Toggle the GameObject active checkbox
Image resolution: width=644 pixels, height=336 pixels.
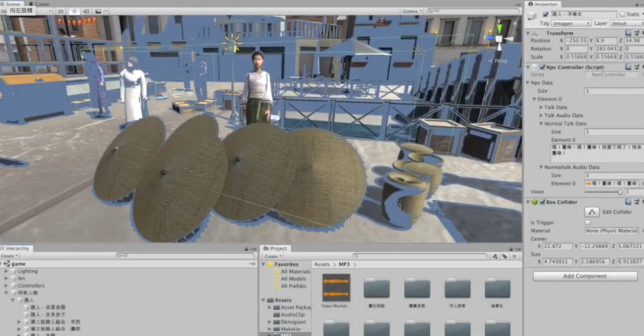(x=545, y=14)
